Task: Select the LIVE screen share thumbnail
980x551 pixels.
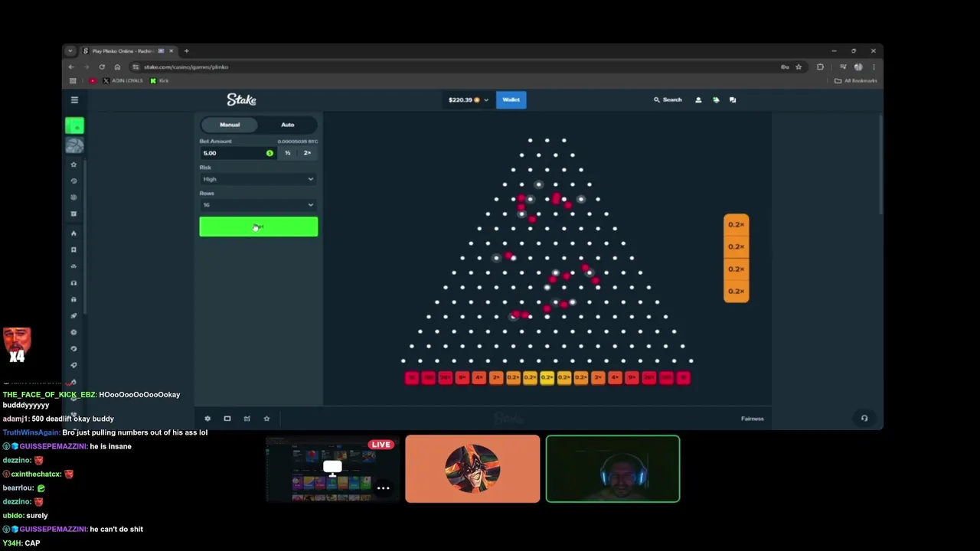Action: tap(332, 469)
